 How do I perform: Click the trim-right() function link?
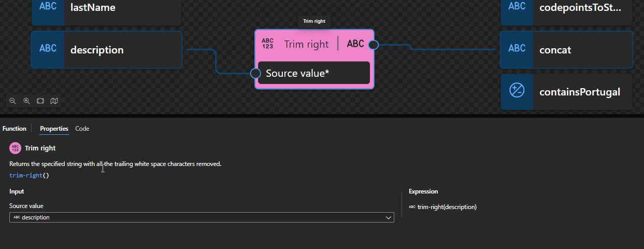(29, 175)
